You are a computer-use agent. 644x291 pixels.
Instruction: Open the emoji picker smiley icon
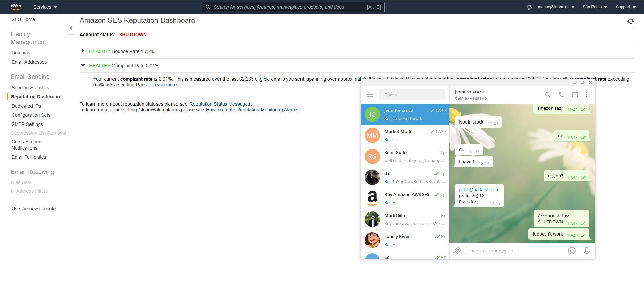coord(572,251)
